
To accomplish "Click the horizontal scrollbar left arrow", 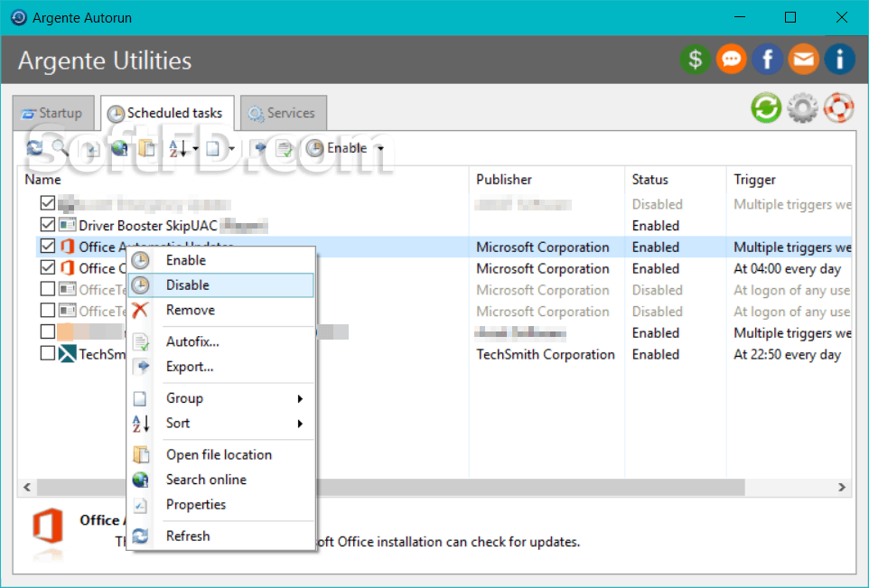I will point(26,487).
